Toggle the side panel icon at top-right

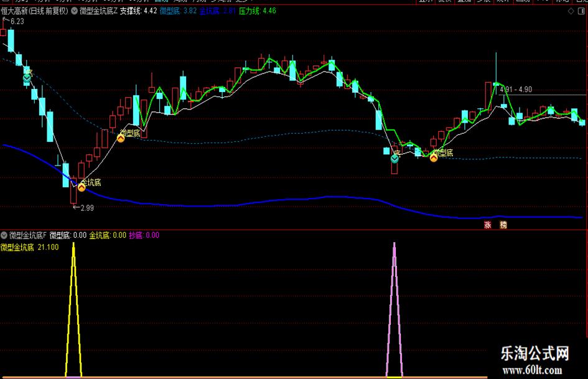(x=581, y=11)
